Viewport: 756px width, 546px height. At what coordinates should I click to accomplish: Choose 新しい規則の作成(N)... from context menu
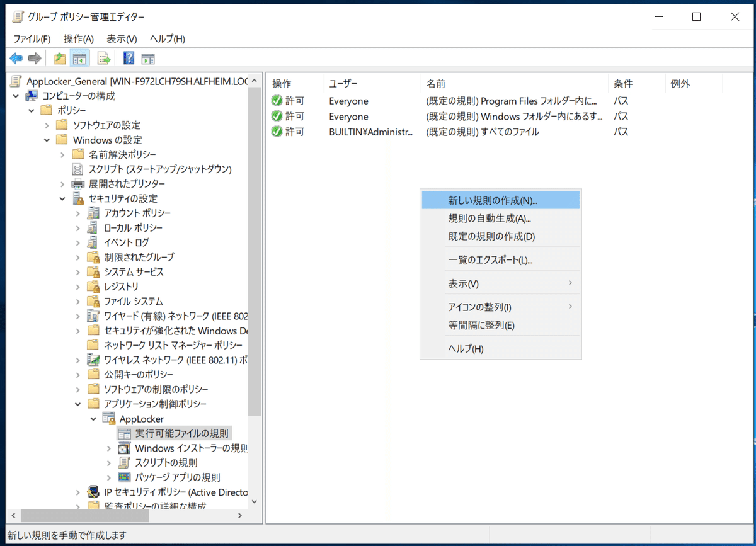pos(501,200)
